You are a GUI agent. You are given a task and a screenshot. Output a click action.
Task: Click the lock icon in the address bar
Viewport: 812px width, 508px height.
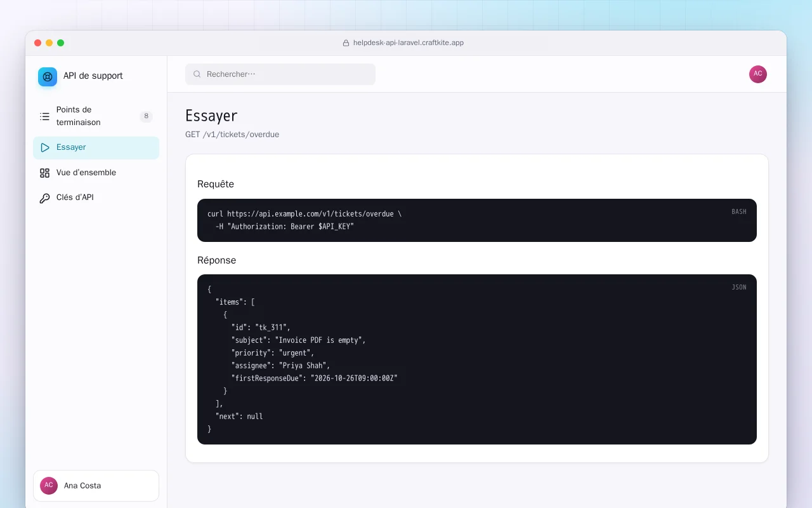coord(346,43)
